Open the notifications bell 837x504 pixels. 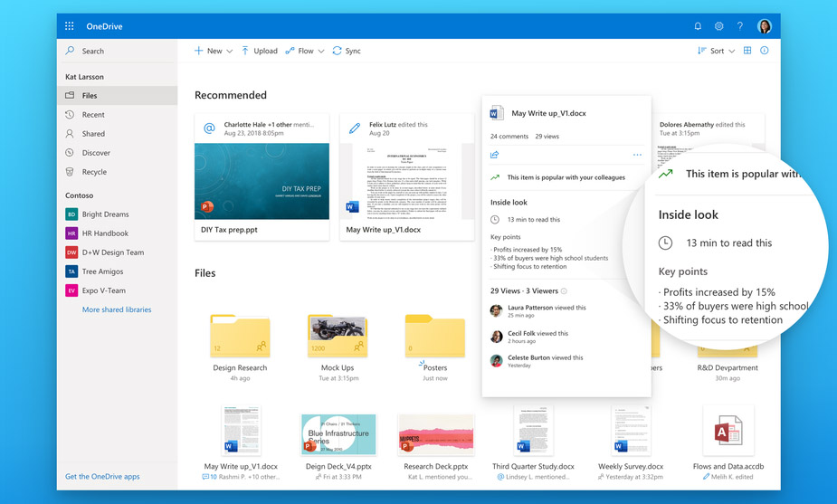tap(698, 26)
